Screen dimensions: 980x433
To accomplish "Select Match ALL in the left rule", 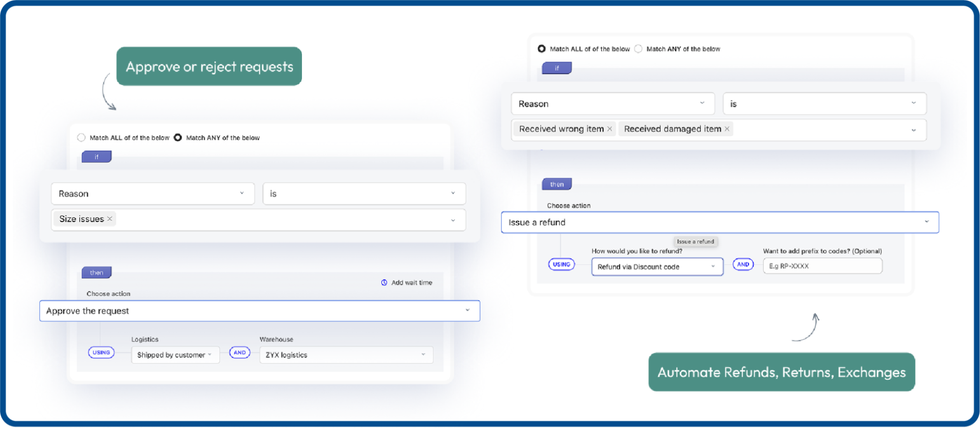I will (81, 138).
